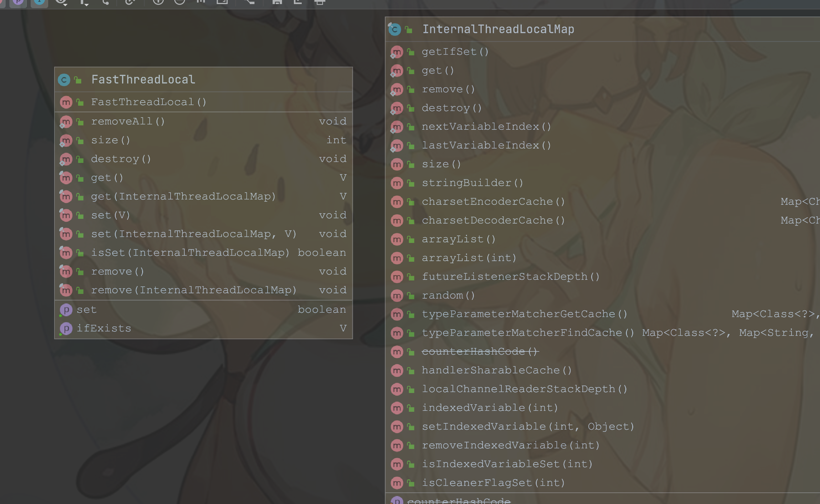Click the deprecated counterHashCode() method
This screenshot has height=504, width=820.
coord(480,351)
